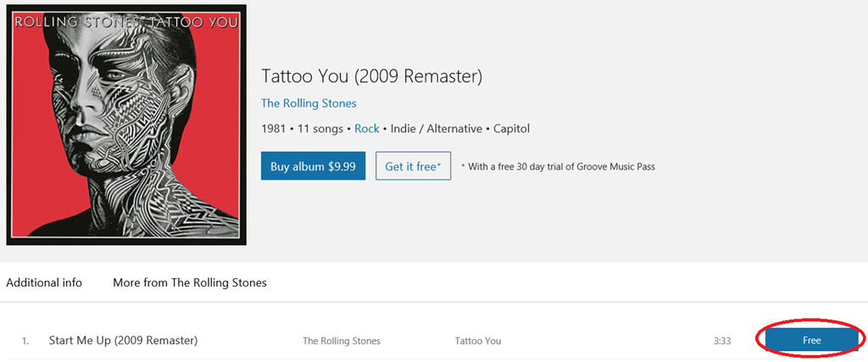Image resolution: width=868 pixels, height=362 pixels.
Task: Open The Rolling Stones artist link
Action: 309,103
